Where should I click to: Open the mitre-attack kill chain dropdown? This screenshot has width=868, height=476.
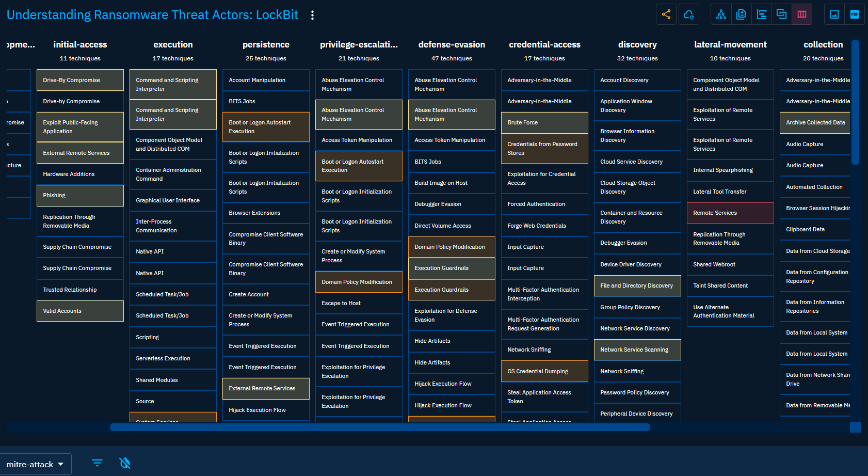point(35,464)
